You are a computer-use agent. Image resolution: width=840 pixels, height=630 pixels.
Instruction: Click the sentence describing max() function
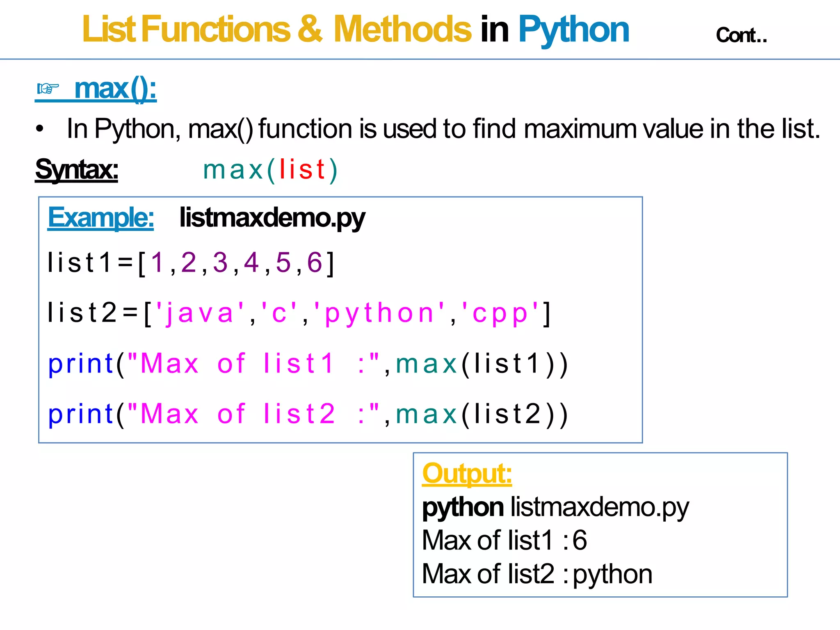tap(443, 129)
